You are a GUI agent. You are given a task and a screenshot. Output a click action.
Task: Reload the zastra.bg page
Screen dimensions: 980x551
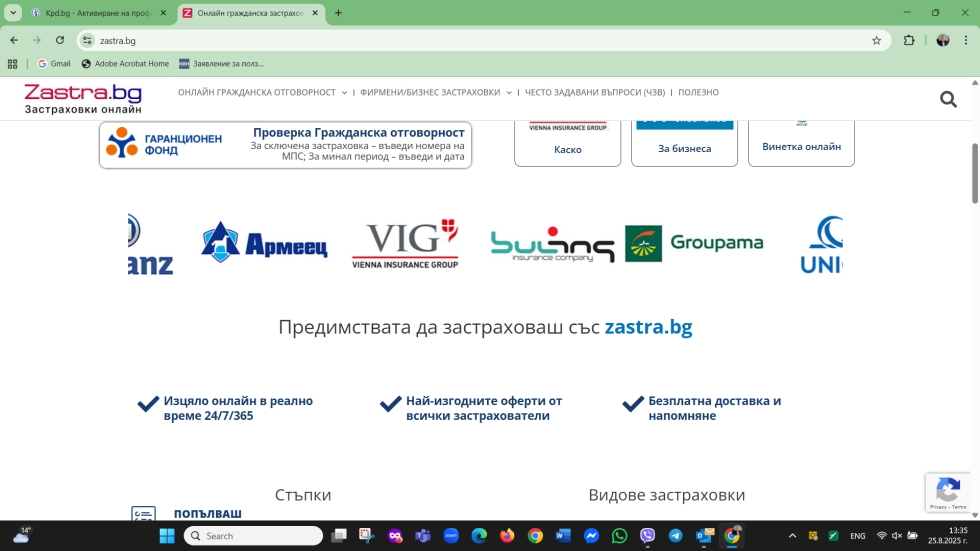coord(60,40)
